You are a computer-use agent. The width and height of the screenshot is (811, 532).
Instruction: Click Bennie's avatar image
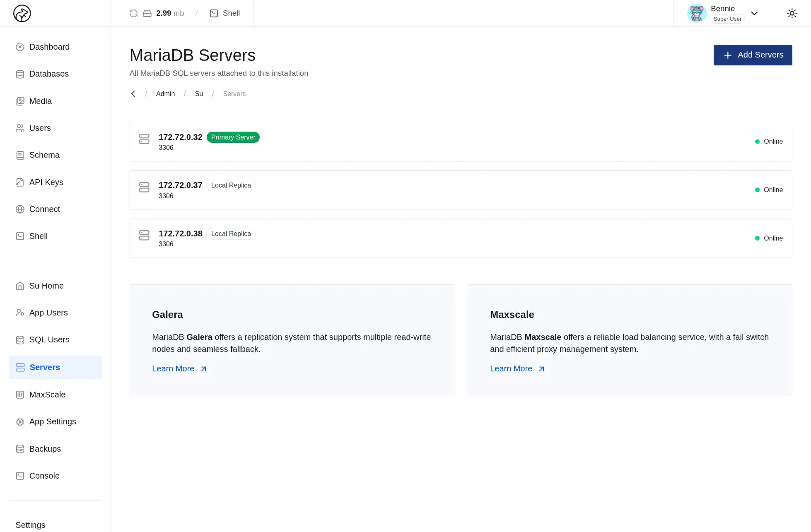pos(697,13)
